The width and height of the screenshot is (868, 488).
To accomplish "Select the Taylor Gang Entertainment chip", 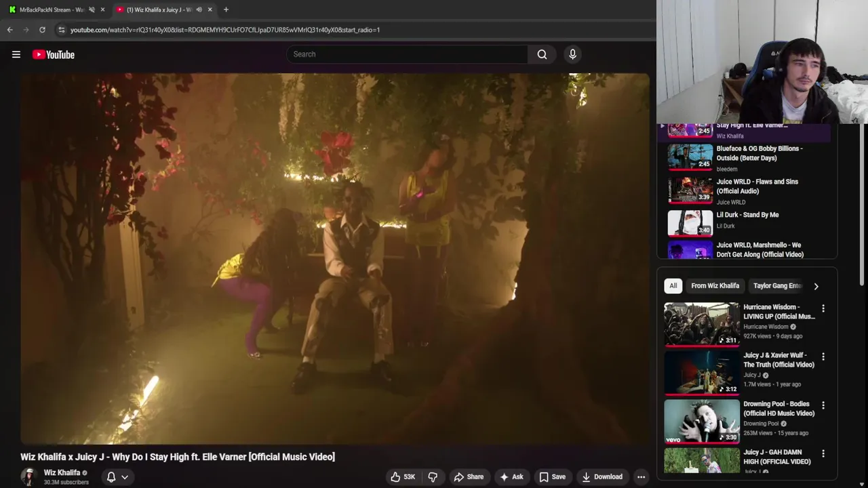I will [x=777, y=286].
